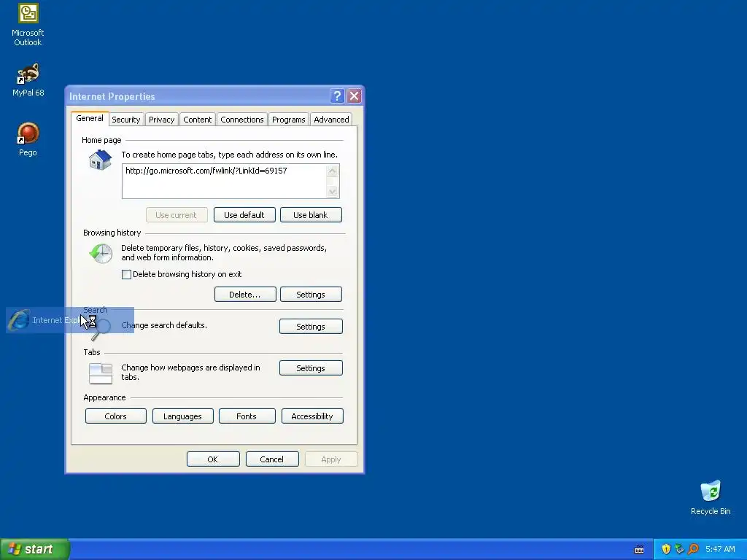This screenshot has height=560, width=747.
Task: Click the Tabs section window icon
Action: coord(101,373)
